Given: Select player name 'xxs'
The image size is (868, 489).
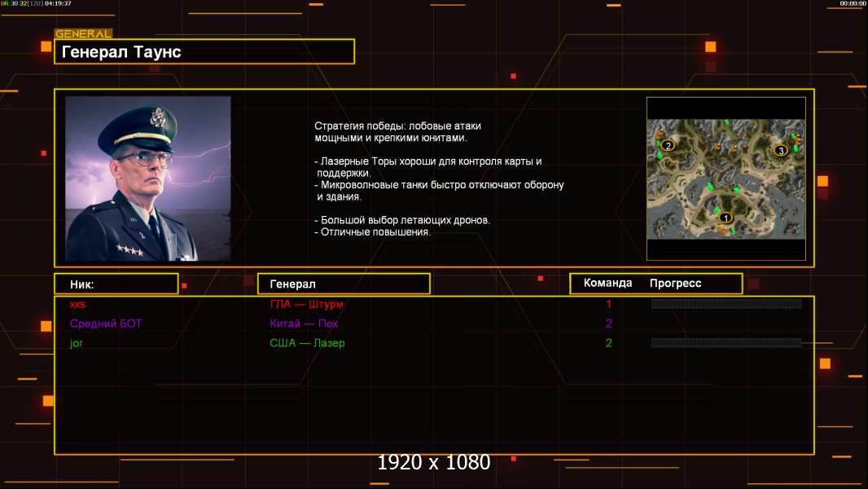Looking at the screenshot, I should (77, 304).
